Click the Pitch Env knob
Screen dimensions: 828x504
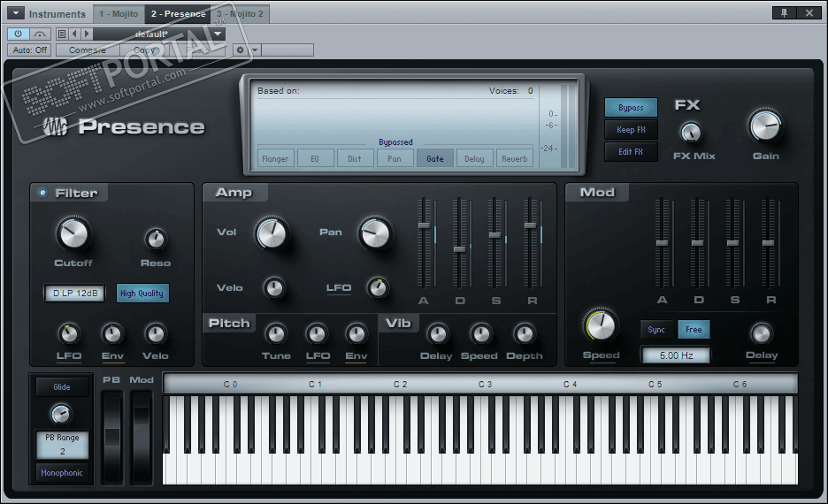click(x=356, y=334)
